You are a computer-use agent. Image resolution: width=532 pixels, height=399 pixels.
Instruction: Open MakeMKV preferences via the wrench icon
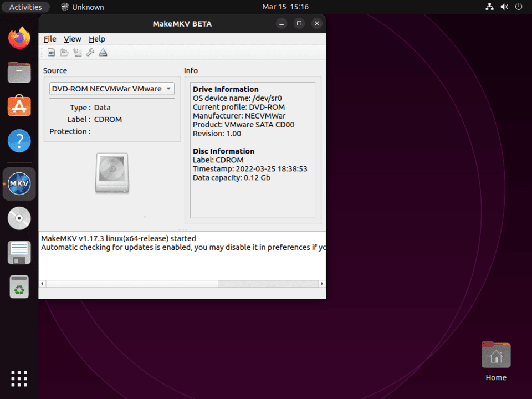90,52
